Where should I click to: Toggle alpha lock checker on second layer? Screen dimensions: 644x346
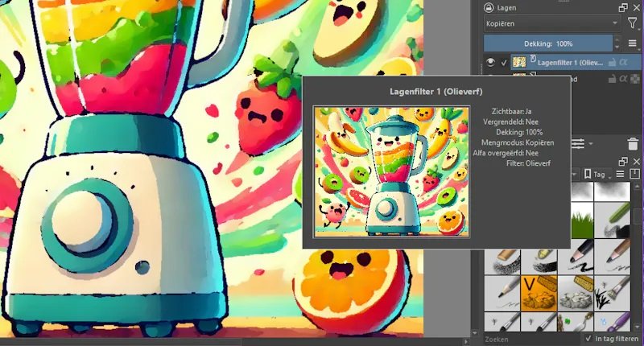click(x=635, y=78)
